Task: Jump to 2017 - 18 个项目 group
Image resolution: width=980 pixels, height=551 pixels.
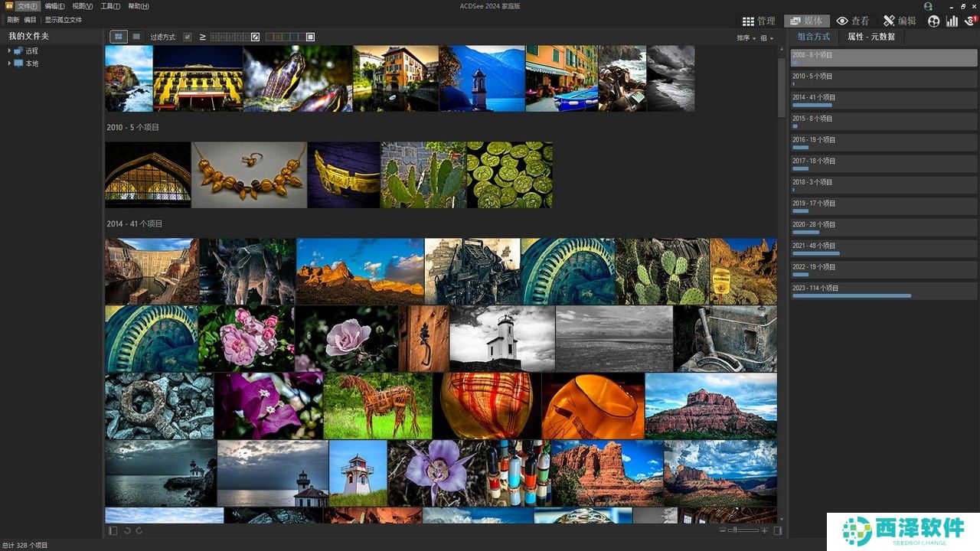Action: tap(883, 164)
